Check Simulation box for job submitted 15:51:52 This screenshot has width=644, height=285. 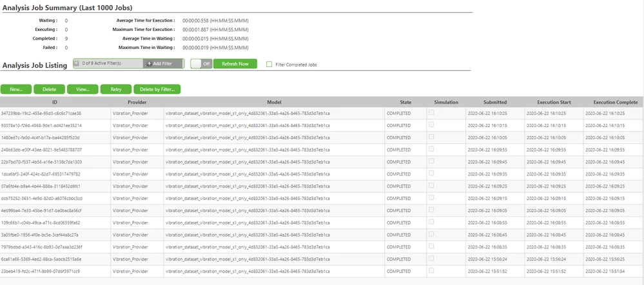431,271
